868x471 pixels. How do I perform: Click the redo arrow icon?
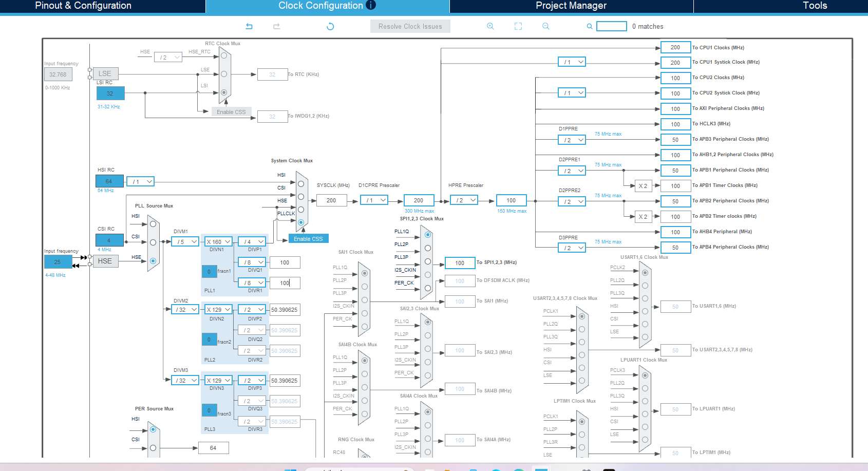pyautogui.click(x=277, y=26)
